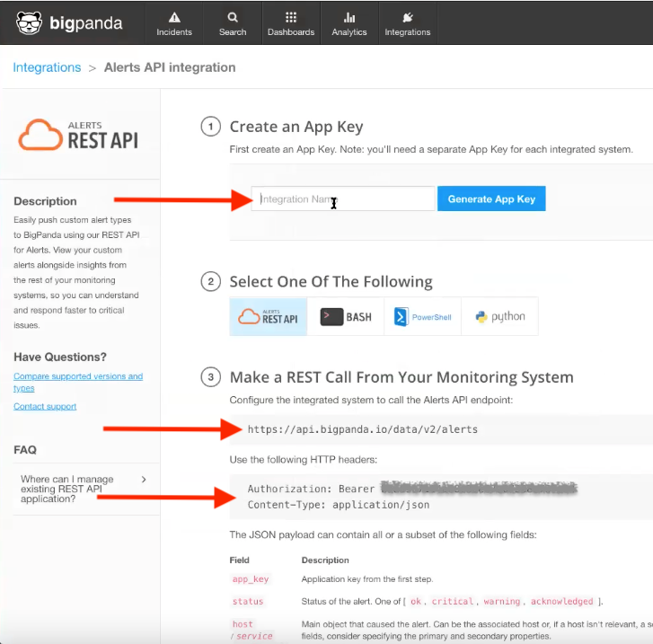This screenshot has height=644, width=653.
Task: Click the Description sidebar heading
Action: (x=45, y=201)
